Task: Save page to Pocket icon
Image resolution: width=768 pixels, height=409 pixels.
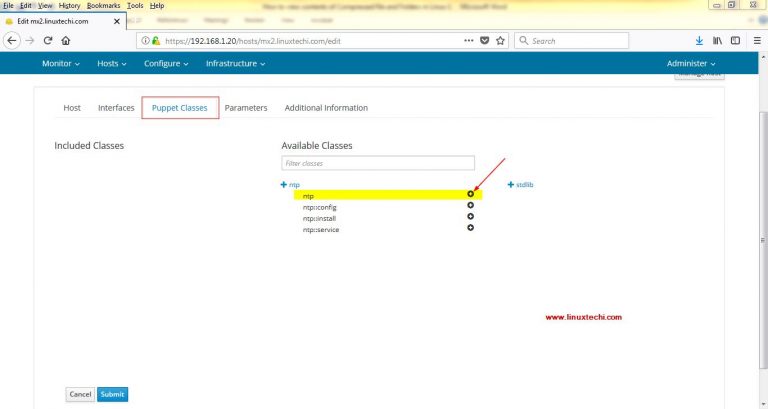Action: coord(484,41)
